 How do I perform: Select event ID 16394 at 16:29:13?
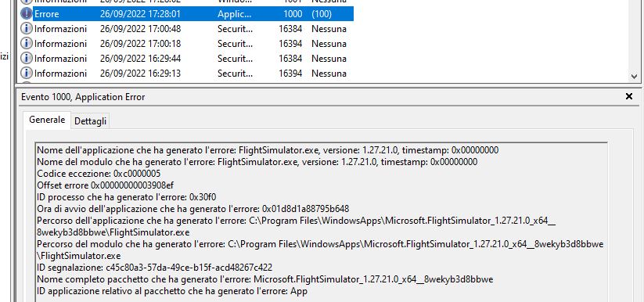point(290,73)
